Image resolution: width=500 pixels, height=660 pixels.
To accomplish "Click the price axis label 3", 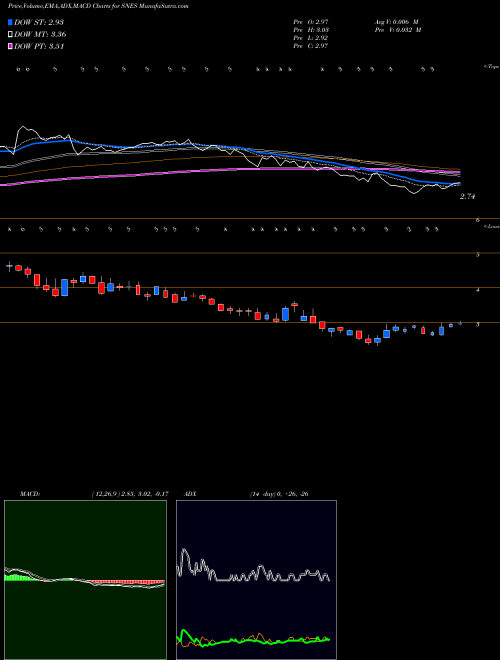I will [478, 325].
